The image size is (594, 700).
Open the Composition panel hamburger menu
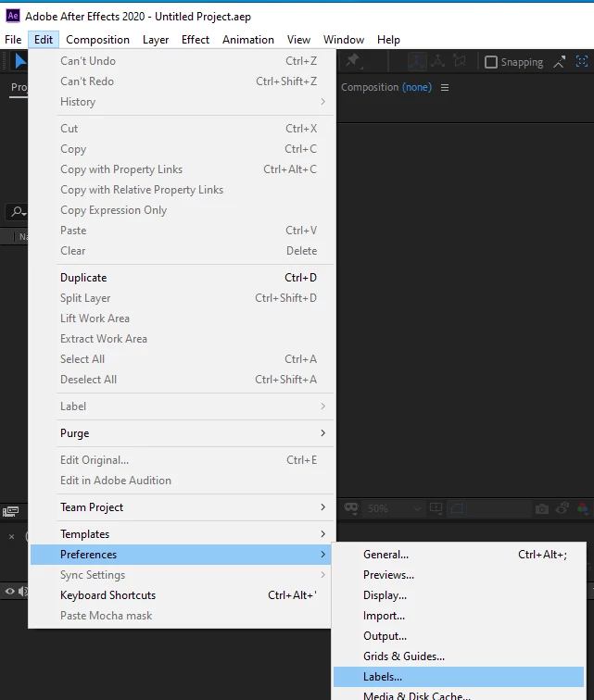tap(445, 87)
